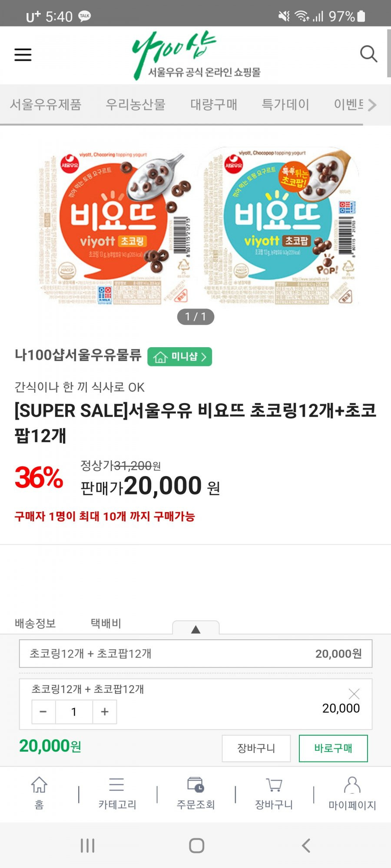
Task: Open the 미니샵 green badge link
Action: [x=180, y=357]
